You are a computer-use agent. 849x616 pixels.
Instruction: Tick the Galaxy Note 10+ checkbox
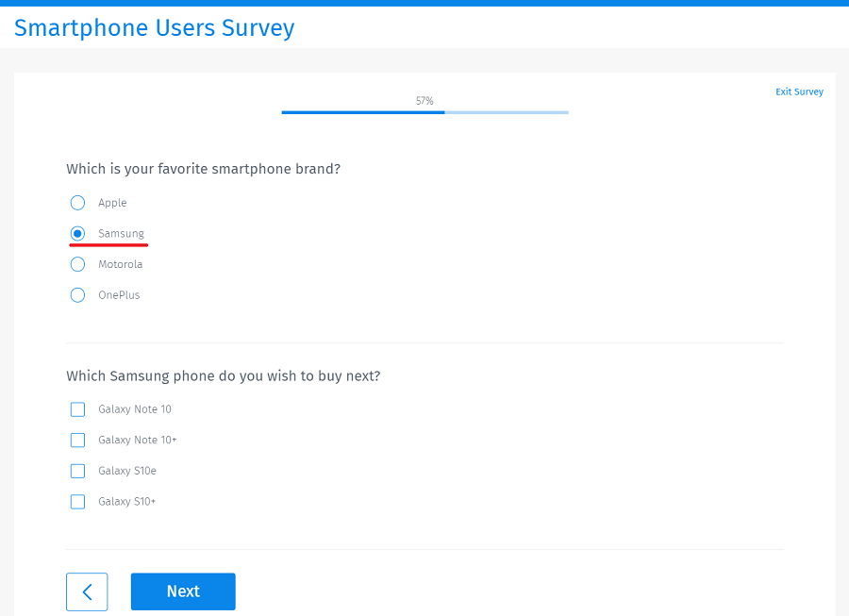[78, 440]
